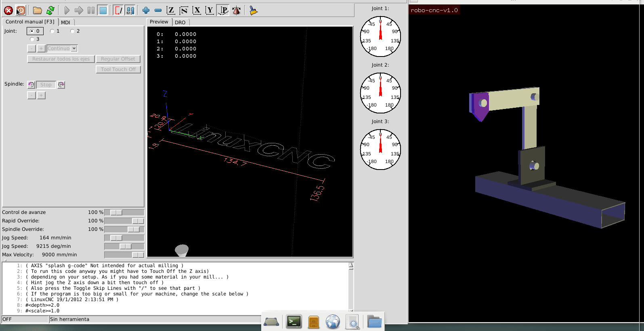
Task: Zoom out the preview with minus icon
Action: pos(158,10)
